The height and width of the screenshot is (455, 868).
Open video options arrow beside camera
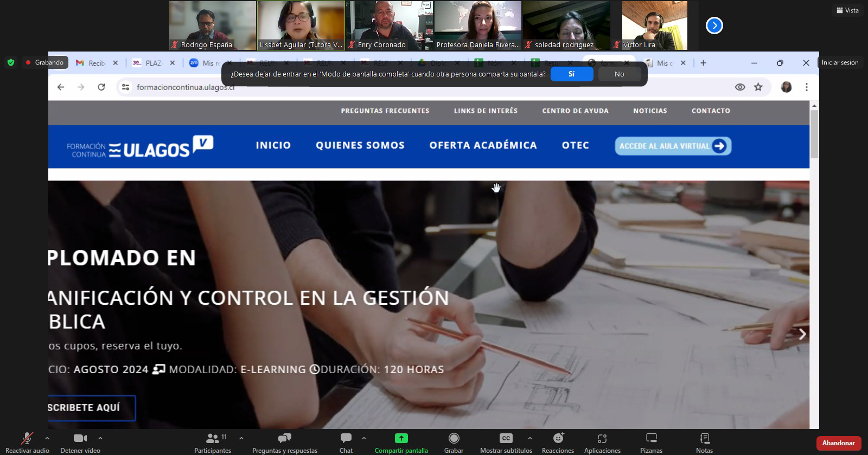[x=100, y=438]
